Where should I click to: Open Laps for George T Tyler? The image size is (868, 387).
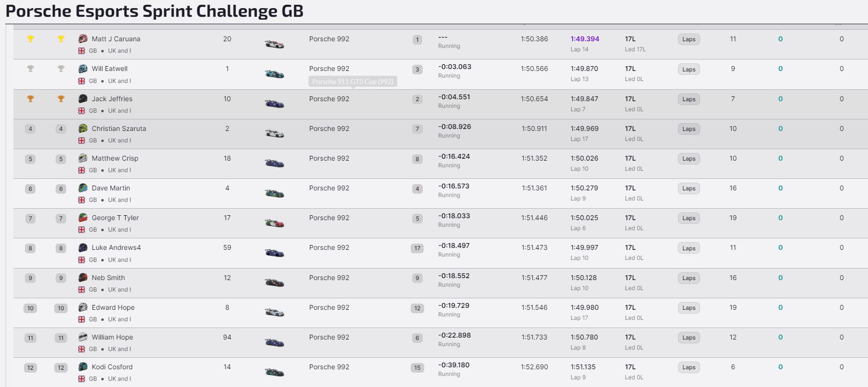(689, 218)
